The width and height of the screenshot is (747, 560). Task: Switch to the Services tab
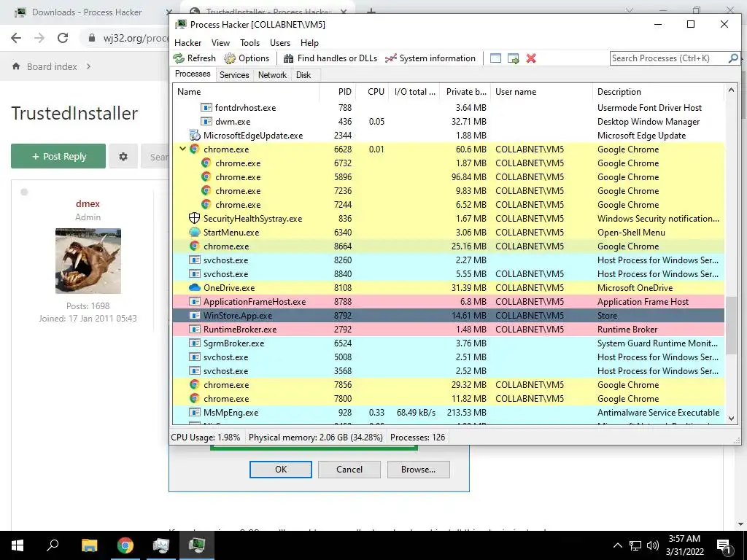click(234, 75)
